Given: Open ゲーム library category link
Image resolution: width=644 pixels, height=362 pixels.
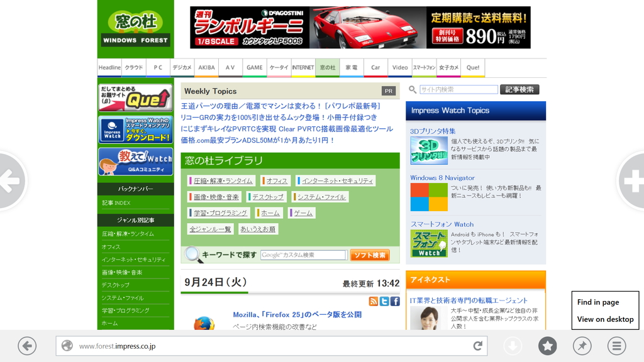Looking at the screenshot, I should click(x=303, y=213).
